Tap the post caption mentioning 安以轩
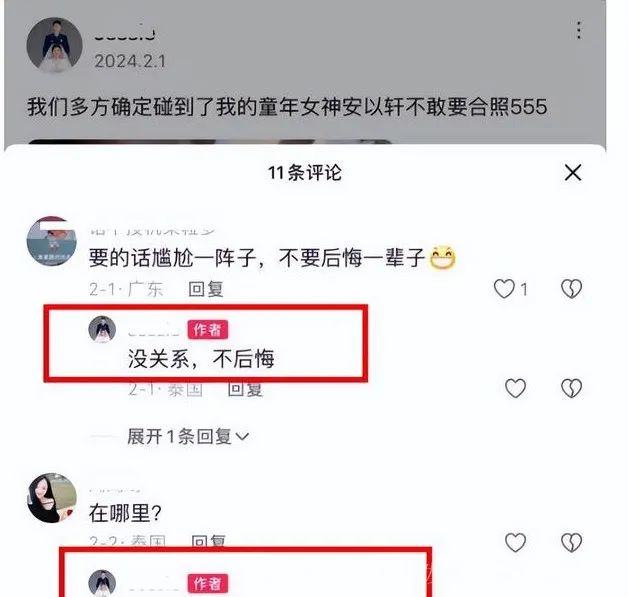 tap(287, 107)
